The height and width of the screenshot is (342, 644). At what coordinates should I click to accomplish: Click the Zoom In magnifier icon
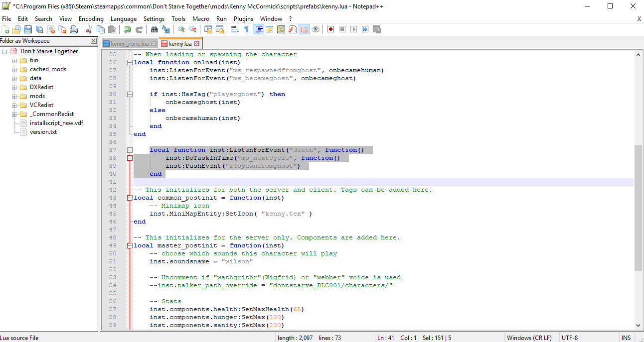pyautogui.click(x=181, y=30)
